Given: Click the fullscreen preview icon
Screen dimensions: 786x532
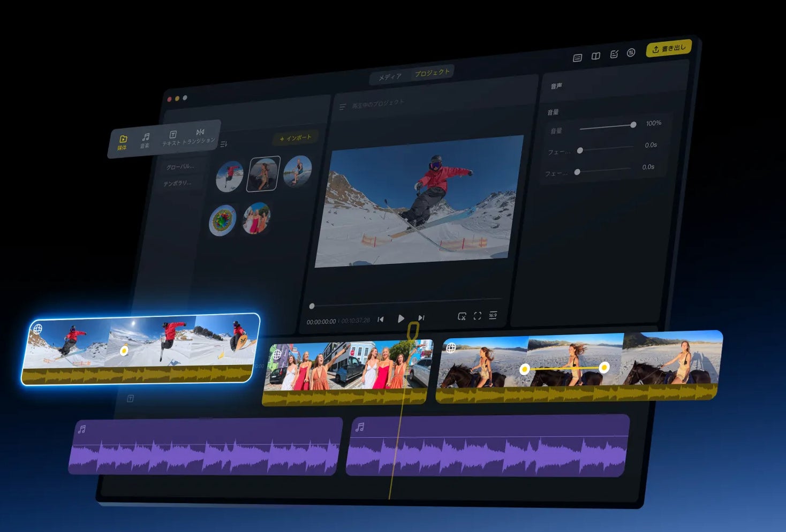Looking at the screenshot, I should (477, 316).
